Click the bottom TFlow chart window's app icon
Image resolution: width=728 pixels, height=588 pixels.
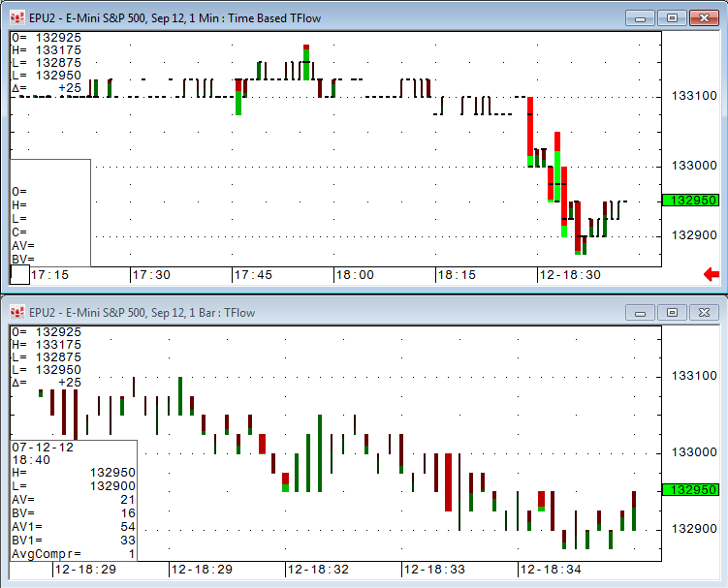[16, 312]
